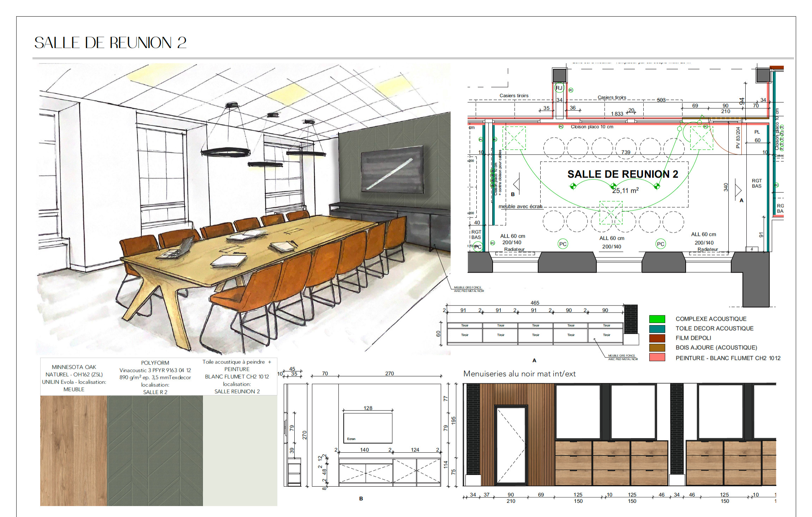The width and height of the screenshot is (812, 517).
Task: Click the SALLE DE REUNION 2 page title
Action: pyautogui.click(x=110, y=43)
